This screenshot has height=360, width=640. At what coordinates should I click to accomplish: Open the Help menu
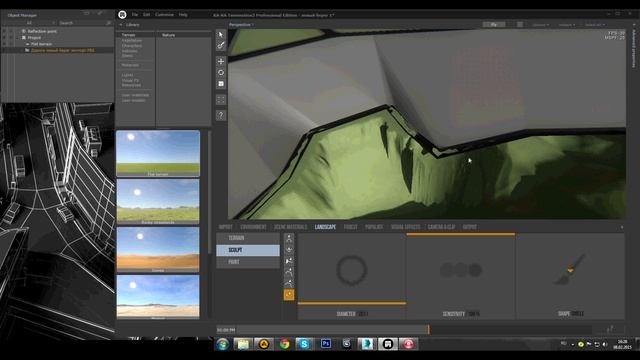coord(183,15)
